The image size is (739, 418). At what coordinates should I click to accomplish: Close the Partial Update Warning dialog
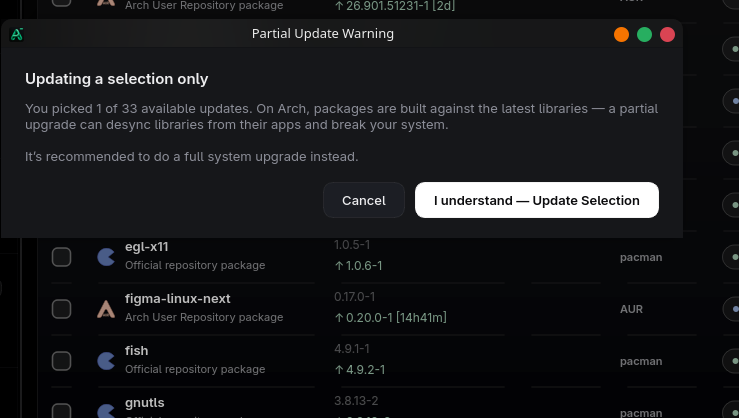tap(667, 34)
